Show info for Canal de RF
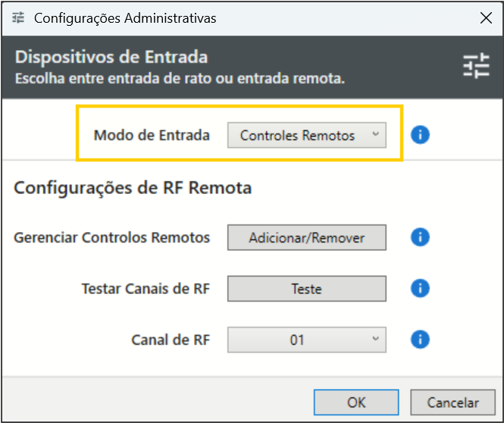This screenshot has height=423, width=504. click(420, 339)
